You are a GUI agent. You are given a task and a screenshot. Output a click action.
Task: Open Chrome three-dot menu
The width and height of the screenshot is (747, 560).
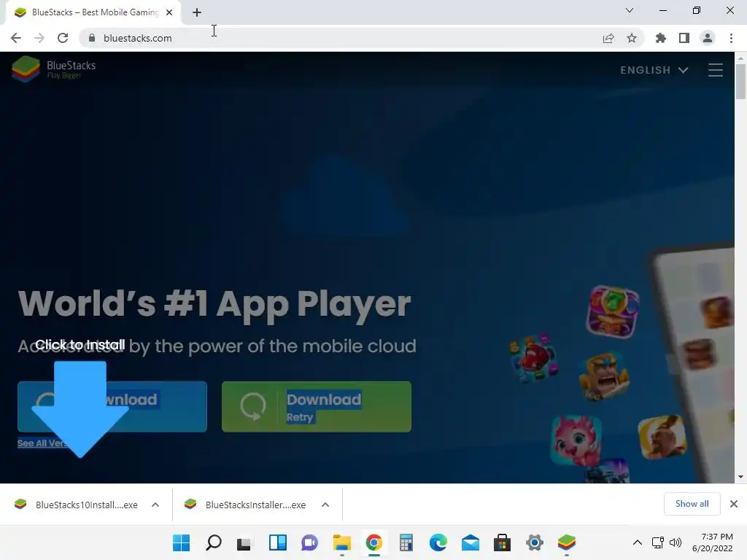tap(731, 38)
